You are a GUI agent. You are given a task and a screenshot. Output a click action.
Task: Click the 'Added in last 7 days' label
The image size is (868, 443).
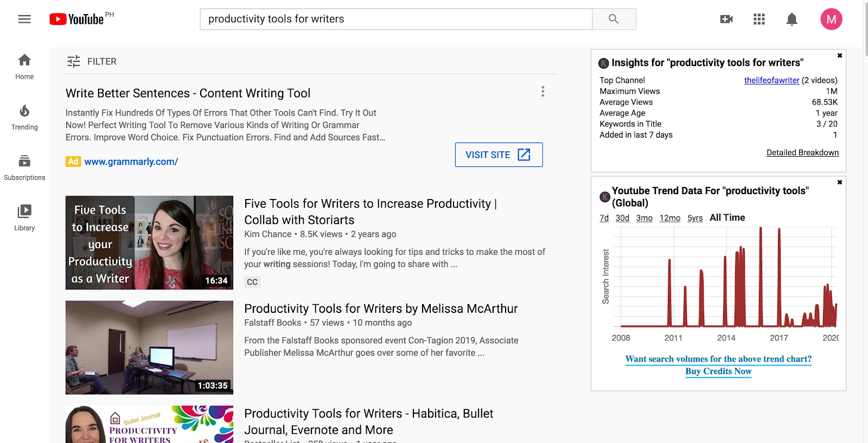pyautogui.click(x=636, y=134)
